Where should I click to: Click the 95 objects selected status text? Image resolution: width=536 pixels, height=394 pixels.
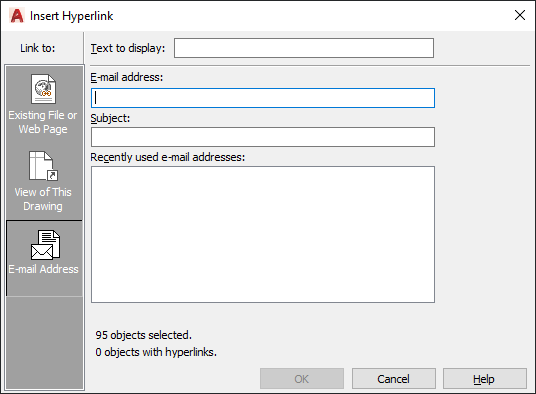click(x=144, y=335)
